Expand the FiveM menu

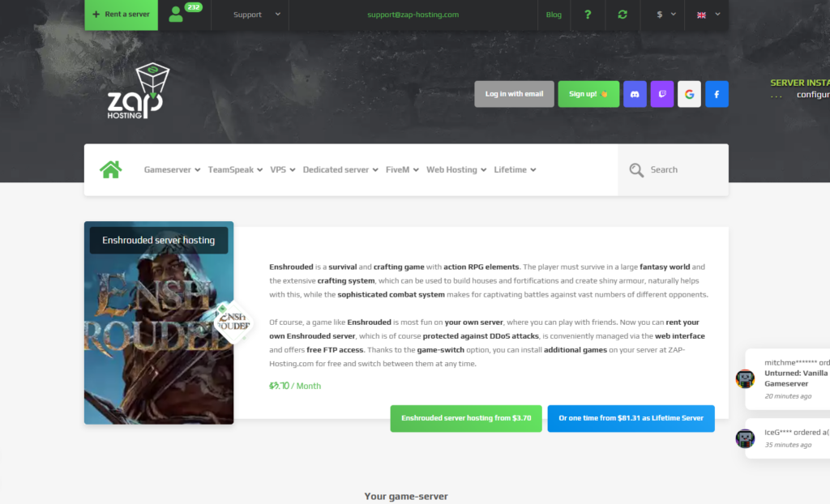pos(402,169)
